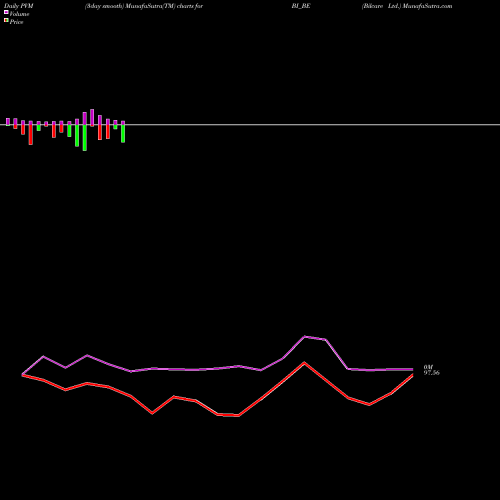Click the '(3day smooth) MunafaSutra(TM) charts for' text

pos(144,6)
